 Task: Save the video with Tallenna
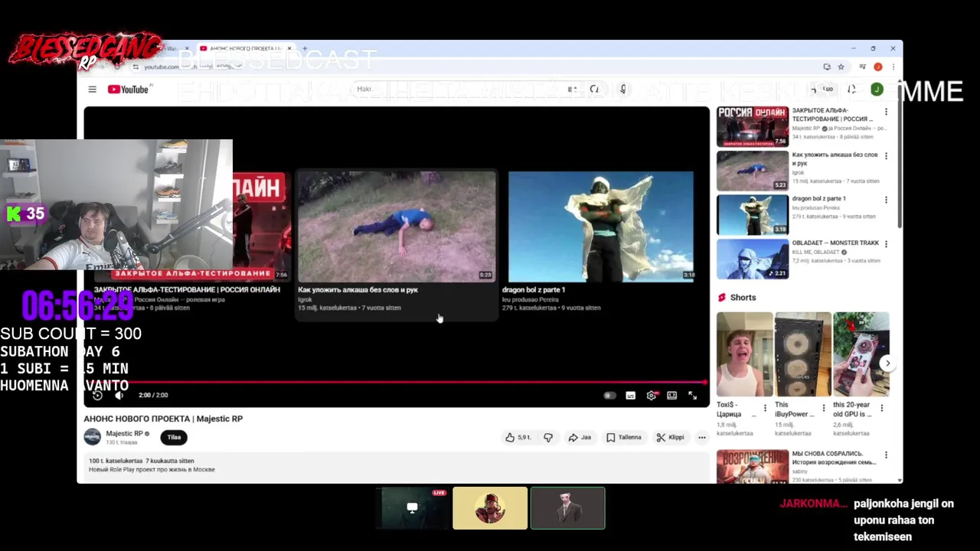(624, 438)
